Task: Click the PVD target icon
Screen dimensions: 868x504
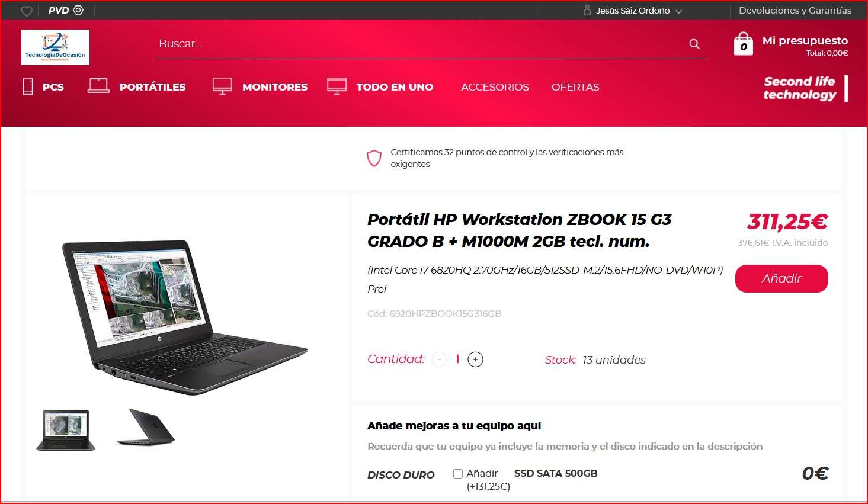Action: pyautogui.click(x=78, y=10)
